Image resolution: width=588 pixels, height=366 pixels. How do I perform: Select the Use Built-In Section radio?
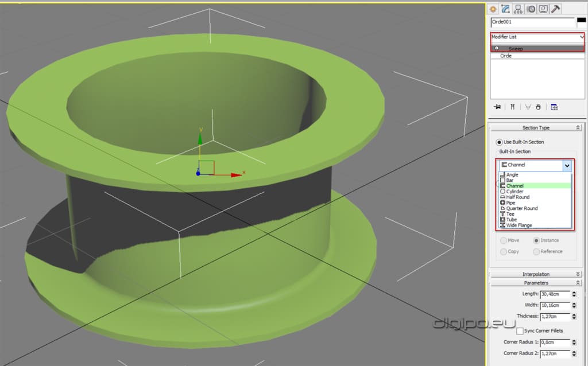point(500,142)
